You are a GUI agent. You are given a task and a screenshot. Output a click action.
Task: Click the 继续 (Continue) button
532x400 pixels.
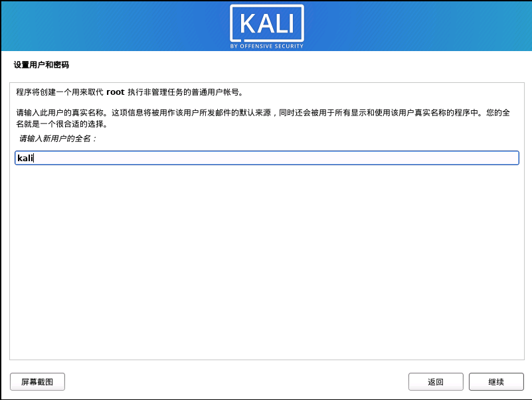tap(496, 381)
